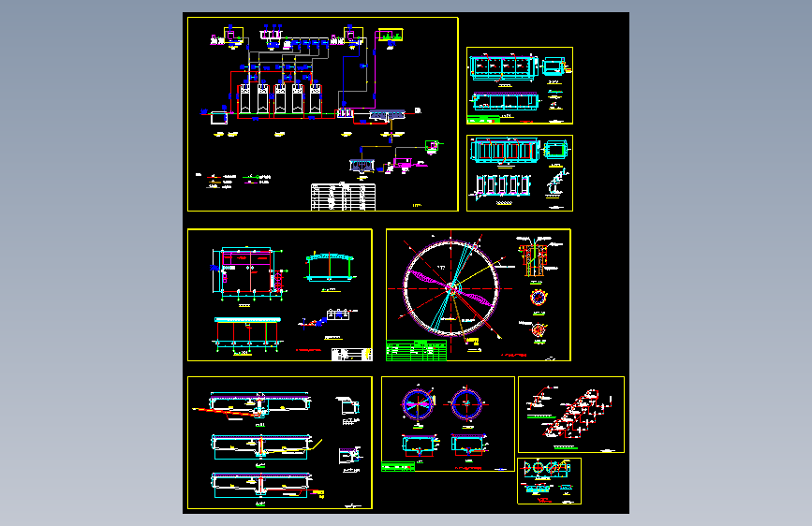Click the sheet with two small circular tank plans

pyautogui.click(x=448, y=424)
